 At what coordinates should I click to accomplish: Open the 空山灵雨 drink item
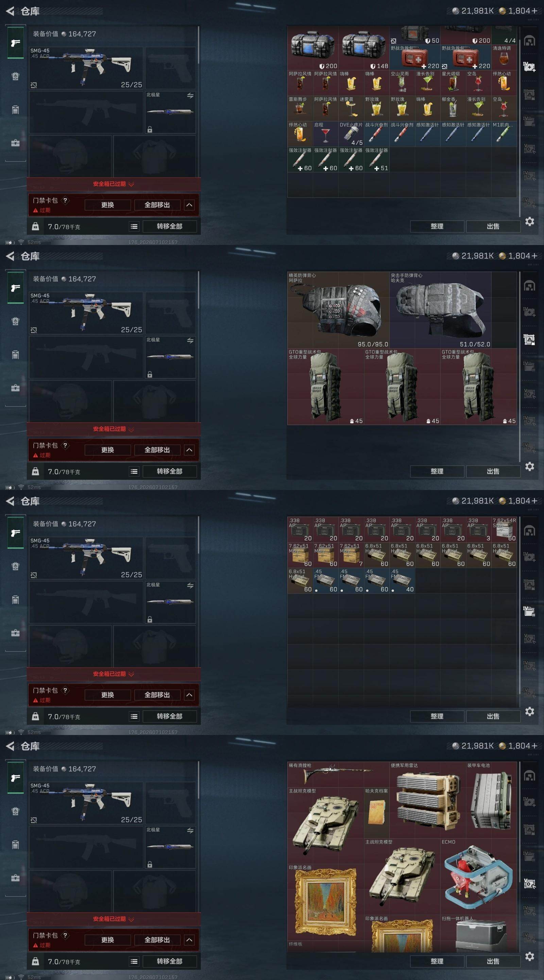(x=402, y=83)
